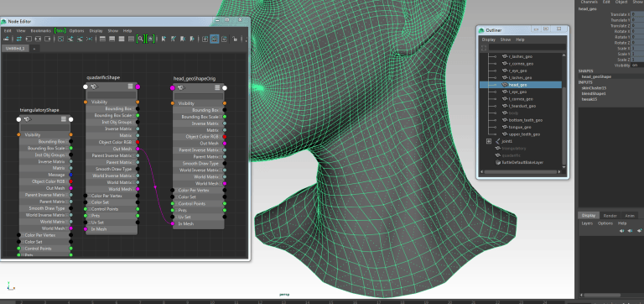Image resolution: width=644 pixels, height=304 pixels.
Task: Click the mesh icon on quadarificShape node header
Action: click(x=94, y=86)
